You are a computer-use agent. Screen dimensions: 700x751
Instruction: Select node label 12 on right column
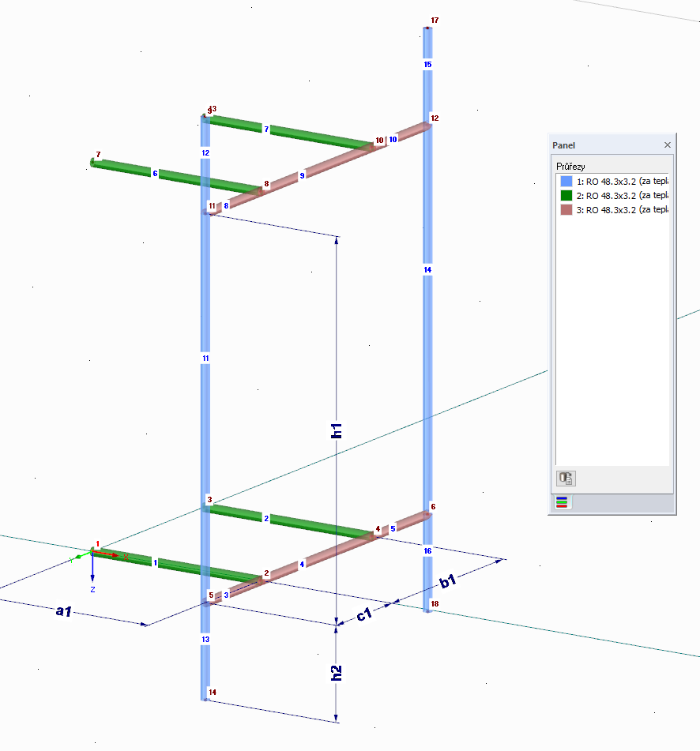point(435,118)
